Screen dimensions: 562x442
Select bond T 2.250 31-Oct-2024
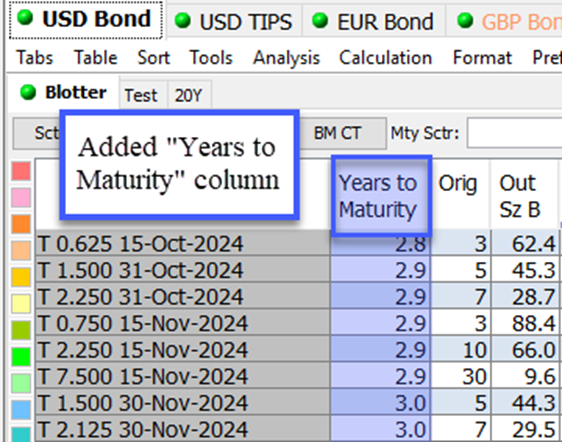pos(183,296)
